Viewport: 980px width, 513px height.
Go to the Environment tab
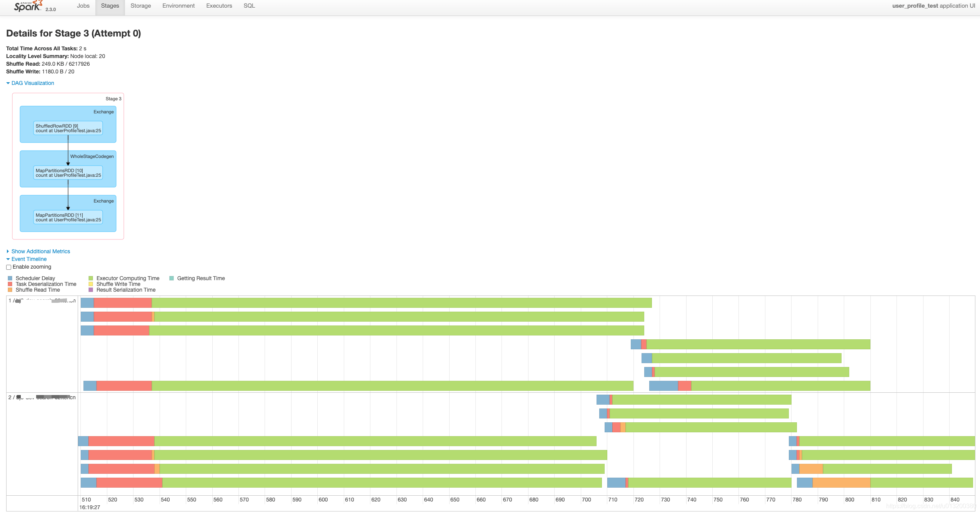178,6
